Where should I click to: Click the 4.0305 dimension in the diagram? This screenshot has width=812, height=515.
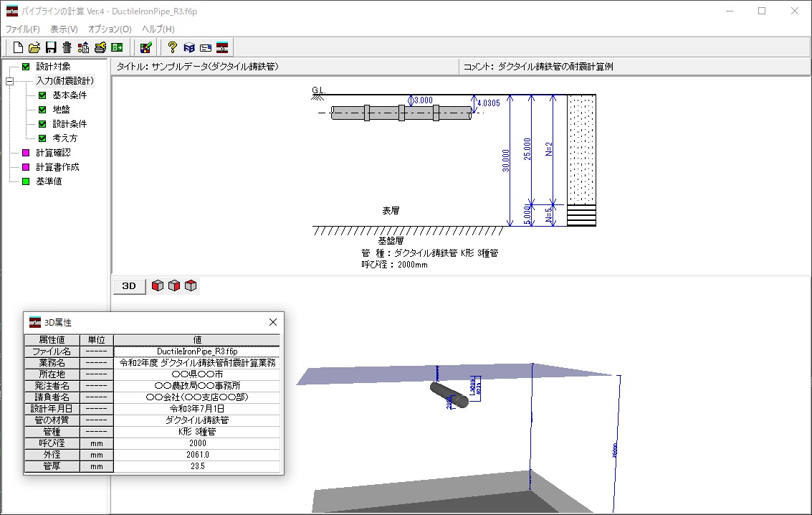click(489, 103)
